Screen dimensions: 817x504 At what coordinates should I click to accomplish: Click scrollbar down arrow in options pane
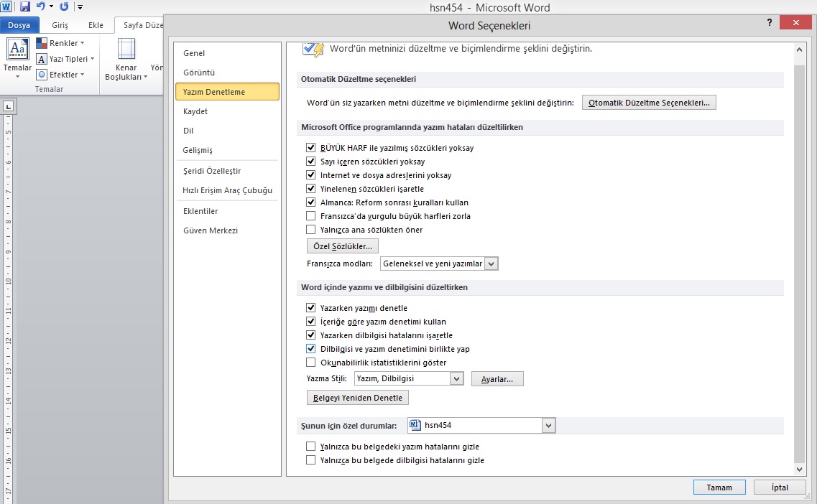799,469
